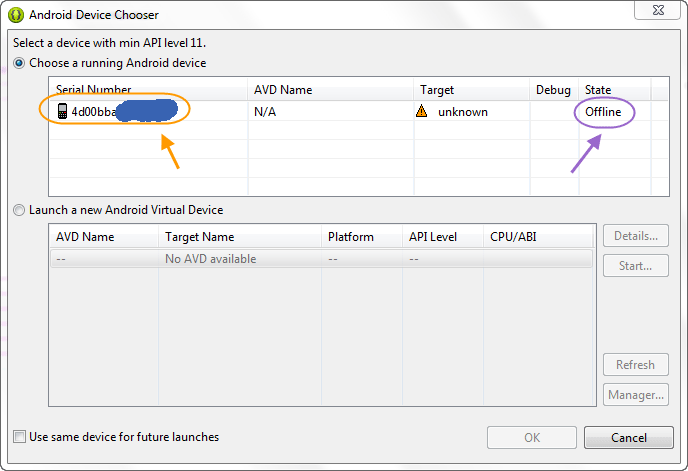Enable Use same device for future launches
The width and height of the screenshot is (688, 471).
click(x=19, y=437)
